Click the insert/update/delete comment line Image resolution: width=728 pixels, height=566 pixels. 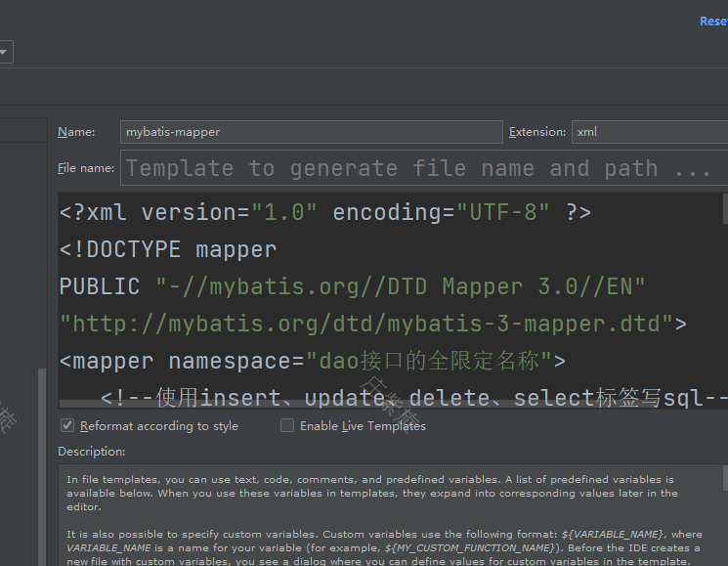pyautogui.click(x=413, y=398)
